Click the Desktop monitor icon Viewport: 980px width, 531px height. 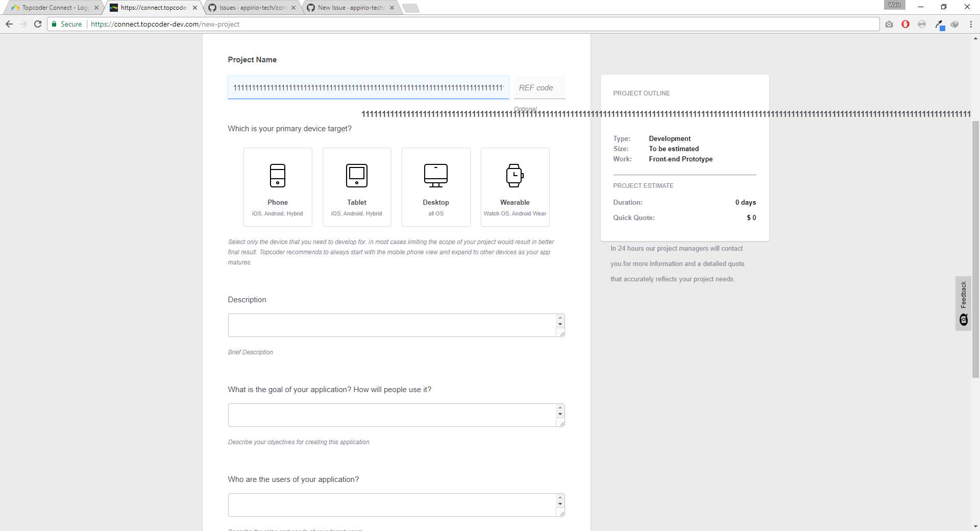[436, 176]
